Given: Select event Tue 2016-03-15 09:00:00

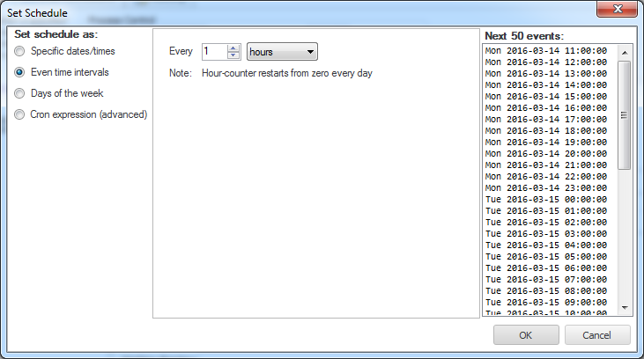Looking at the screenshot, I should [545, 302].
